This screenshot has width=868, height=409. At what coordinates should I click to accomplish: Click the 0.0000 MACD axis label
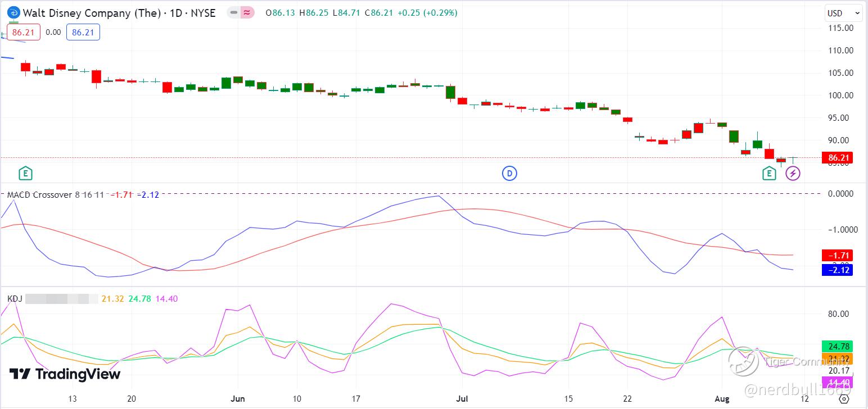tap(840, 194)
